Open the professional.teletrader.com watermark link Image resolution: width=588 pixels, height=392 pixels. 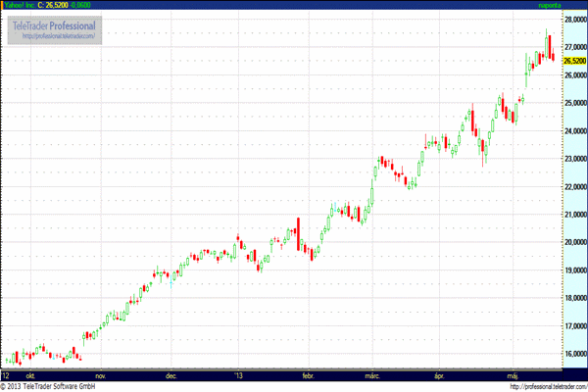58,36
